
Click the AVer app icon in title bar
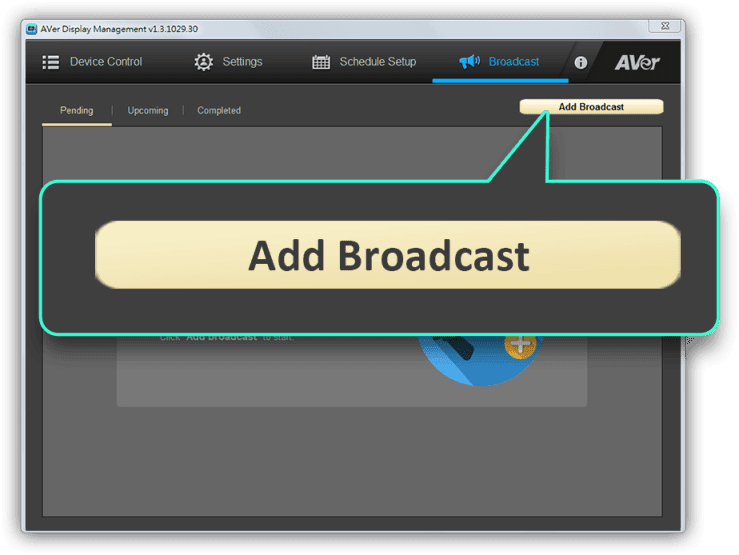(32, 29)
